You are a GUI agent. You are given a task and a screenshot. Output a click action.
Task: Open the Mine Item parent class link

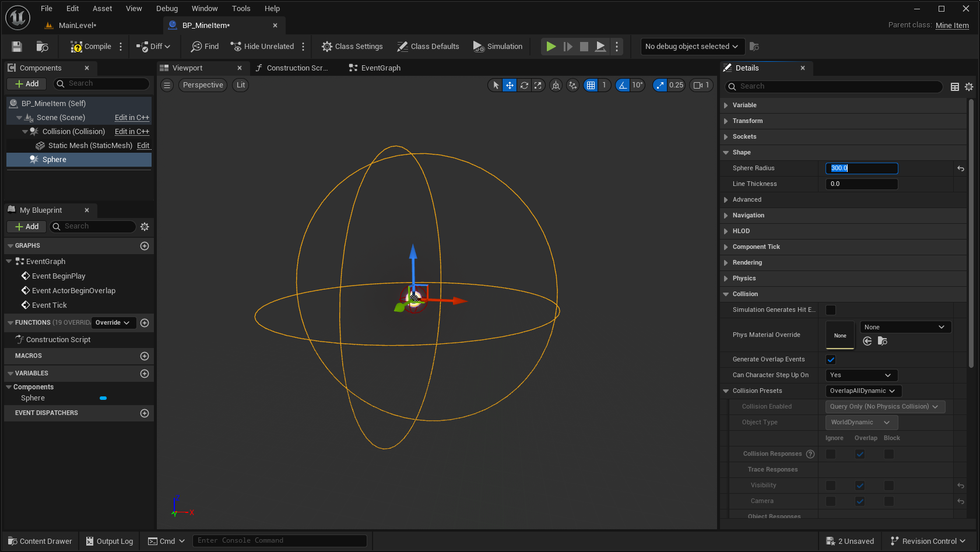(952, 25)
